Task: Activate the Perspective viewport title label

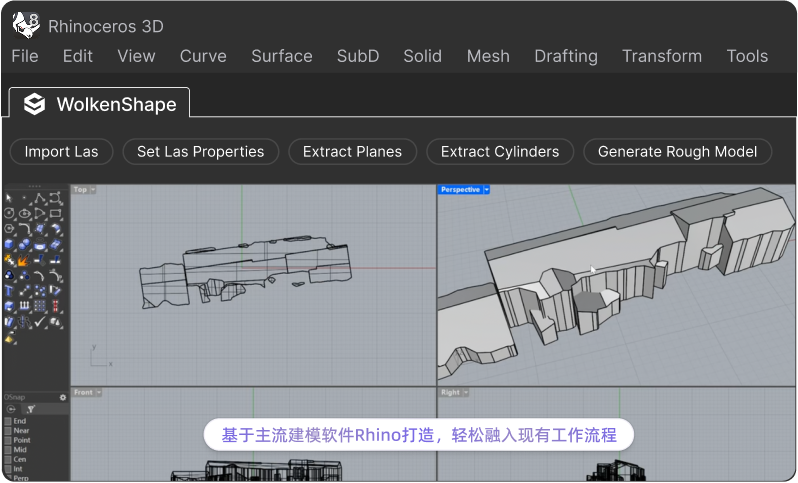Action: 460,189
